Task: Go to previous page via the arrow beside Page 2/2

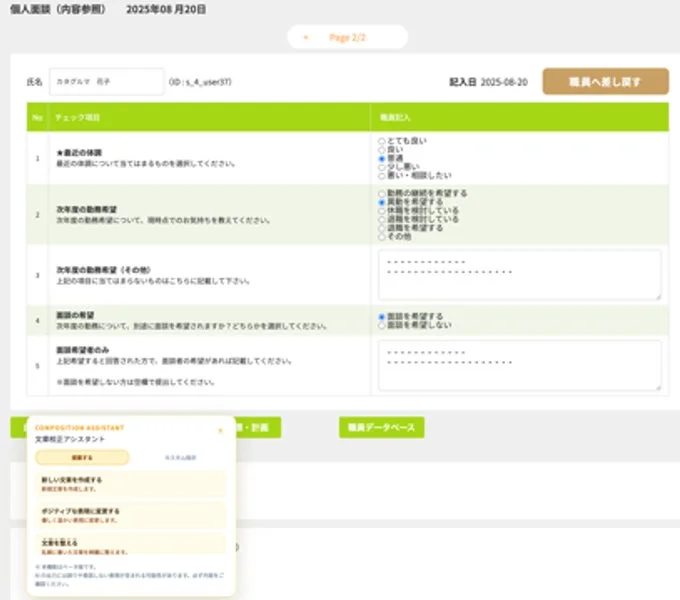Action: 306,37
